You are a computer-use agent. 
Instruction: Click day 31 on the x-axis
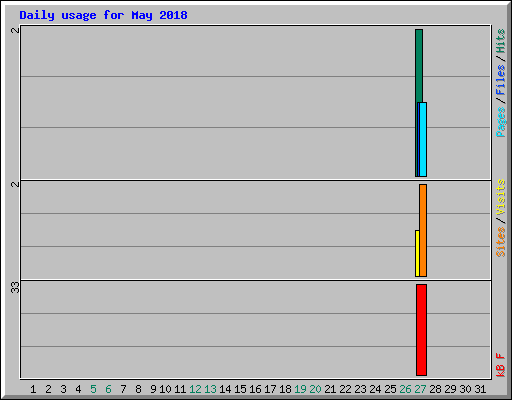pos(480,389)
